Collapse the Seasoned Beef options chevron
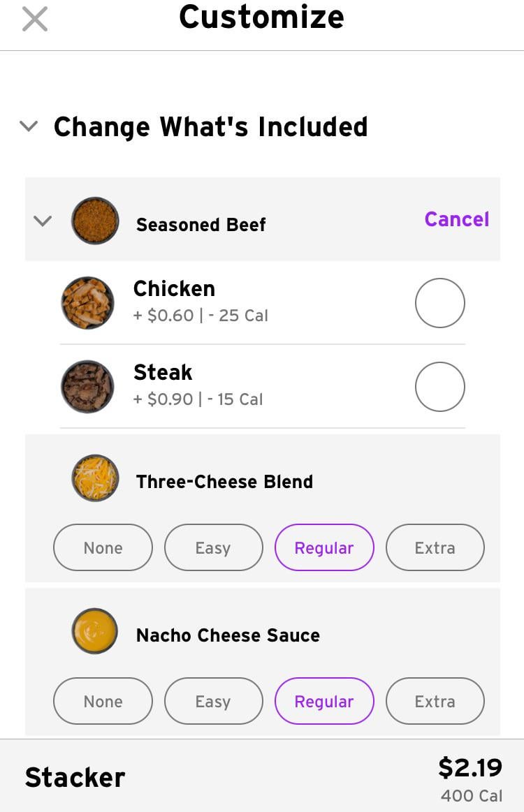 (x=43, y=221)
